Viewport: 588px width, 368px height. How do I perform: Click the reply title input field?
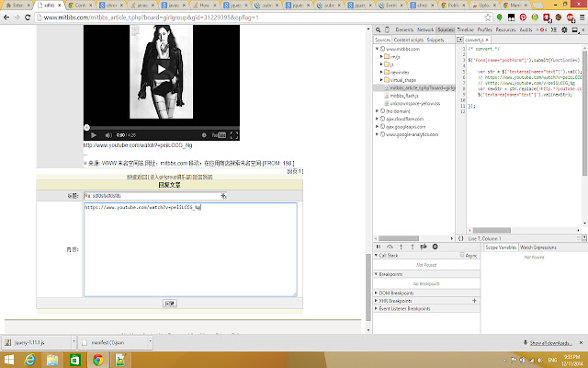point(155,196)
